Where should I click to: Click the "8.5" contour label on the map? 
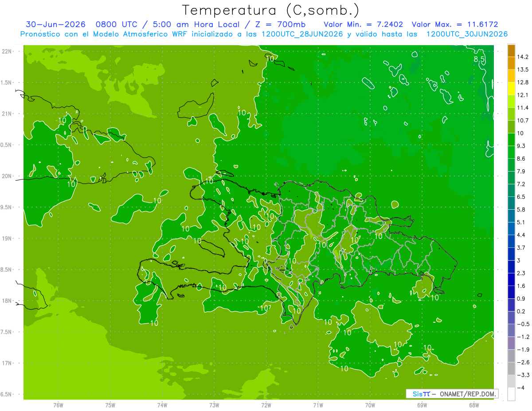(479, 59)
